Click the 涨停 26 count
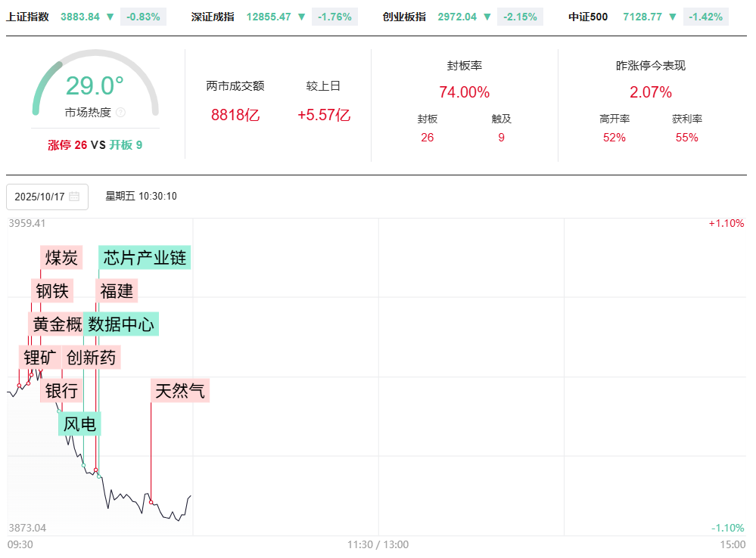The width and height of the screenshot is (756, 558). 67,145
